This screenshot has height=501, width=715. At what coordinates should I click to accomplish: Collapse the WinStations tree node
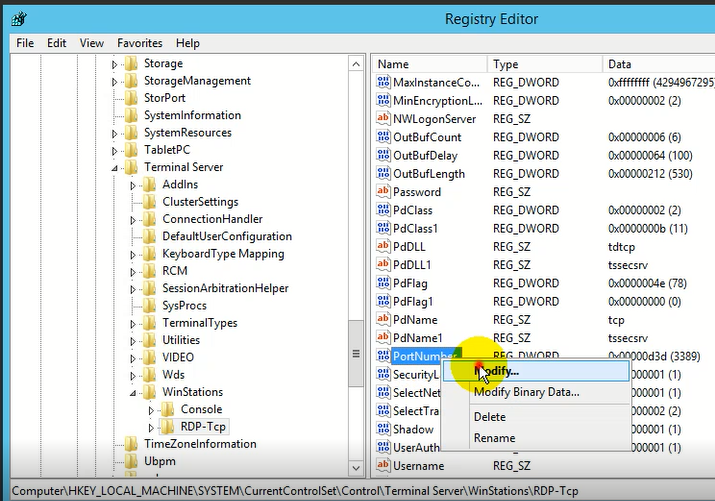coord(133,393)
